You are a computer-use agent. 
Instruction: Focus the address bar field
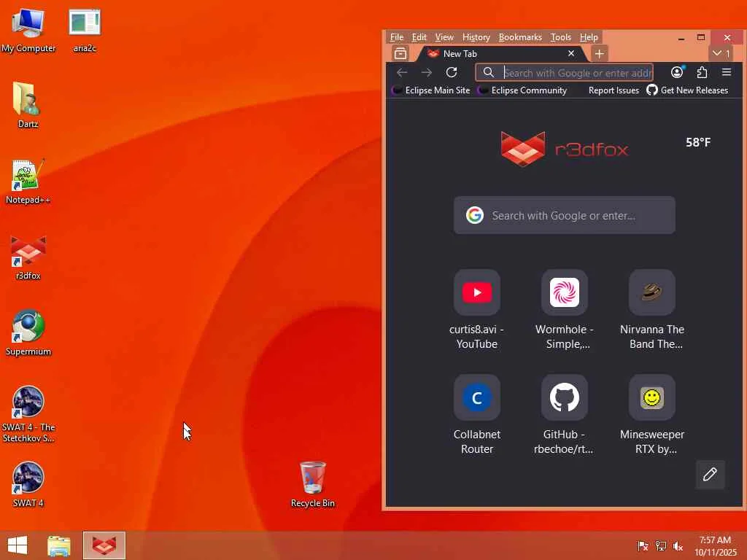coord(564,72)
